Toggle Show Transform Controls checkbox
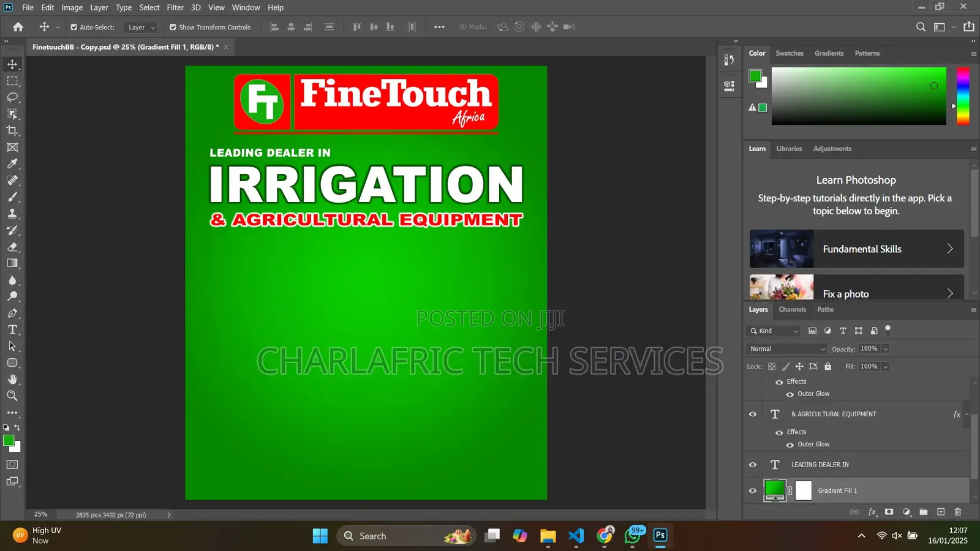980x551 pixels. pyautogui.click(x=173, y=27)
